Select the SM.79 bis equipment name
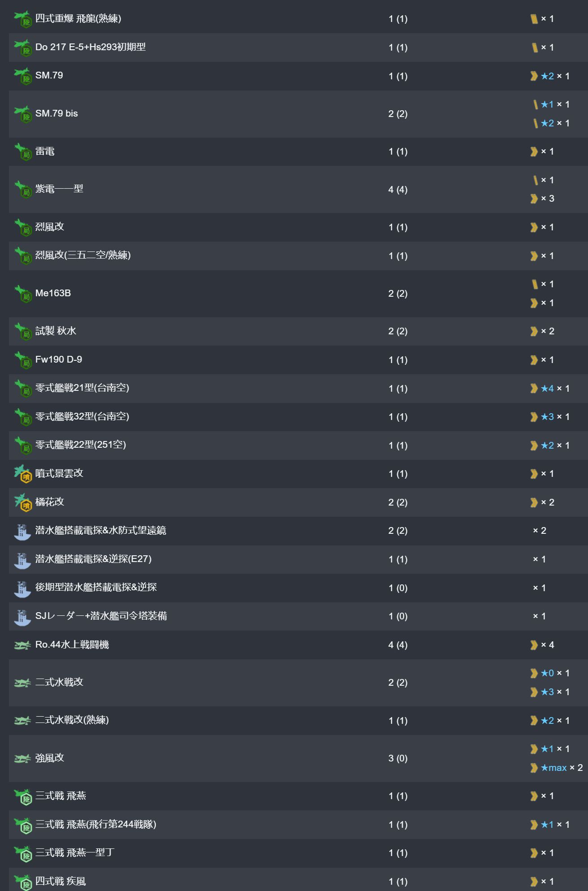588x891 pixels. (56, 113)
